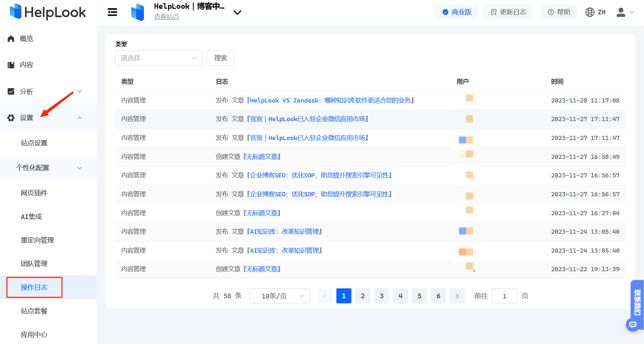Open the globe language switcher icon

click(590, 12)
